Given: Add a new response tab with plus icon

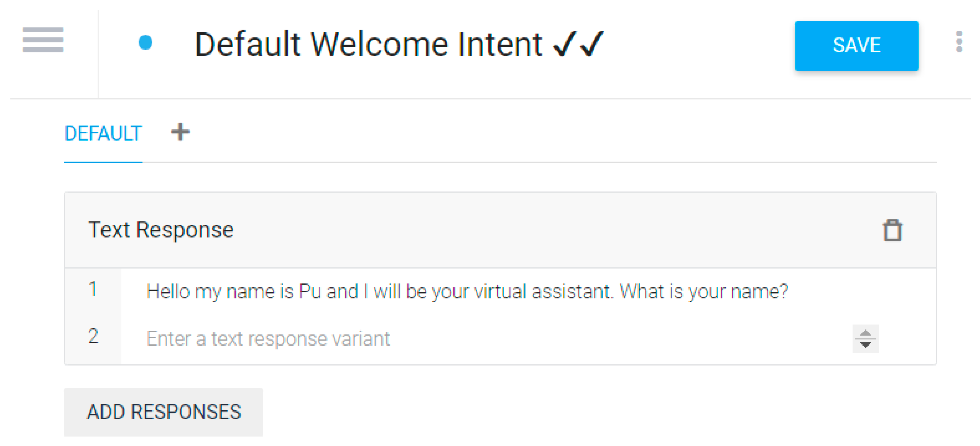Looking at the screenshot, I should 180,132.
